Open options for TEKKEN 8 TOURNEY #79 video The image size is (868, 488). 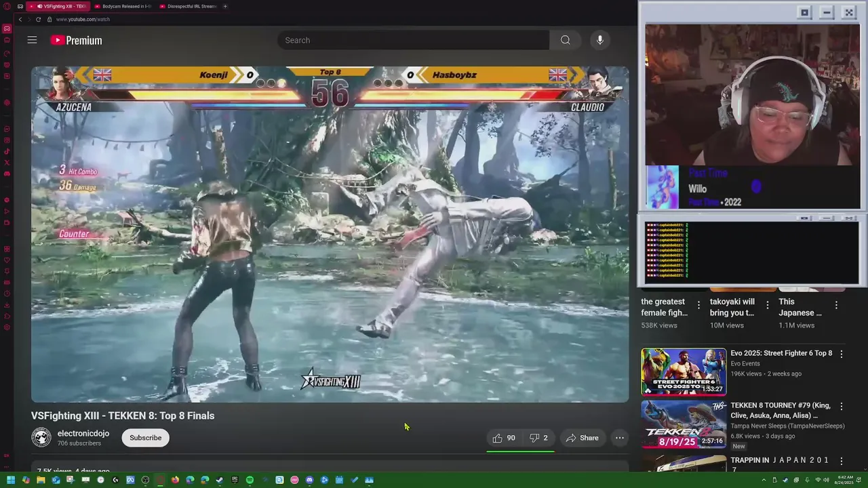(841, 407)
